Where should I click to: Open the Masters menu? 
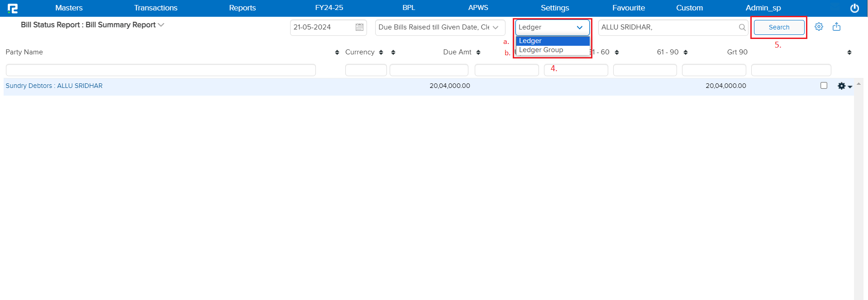point(69,8)
